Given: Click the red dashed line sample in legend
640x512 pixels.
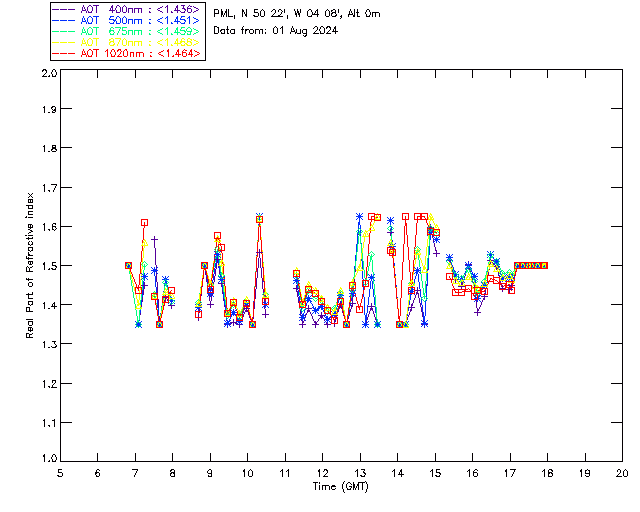Looking at the screenshot, I should click(64, 53).
